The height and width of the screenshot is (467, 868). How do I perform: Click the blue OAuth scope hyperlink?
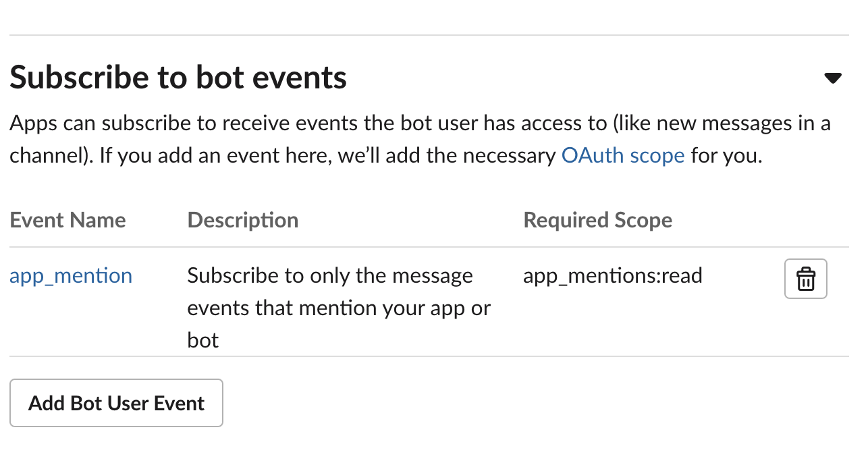(622, 155)
